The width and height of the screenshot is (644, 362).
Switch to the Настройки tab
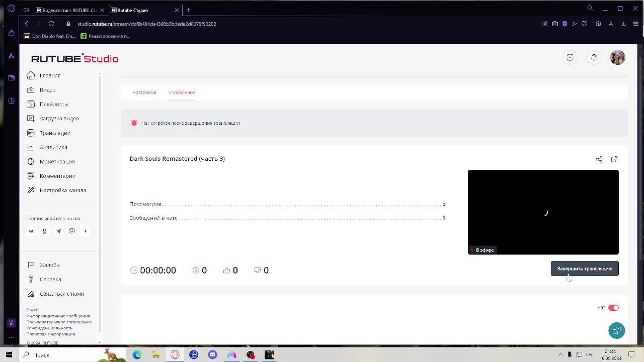[144, 93]
